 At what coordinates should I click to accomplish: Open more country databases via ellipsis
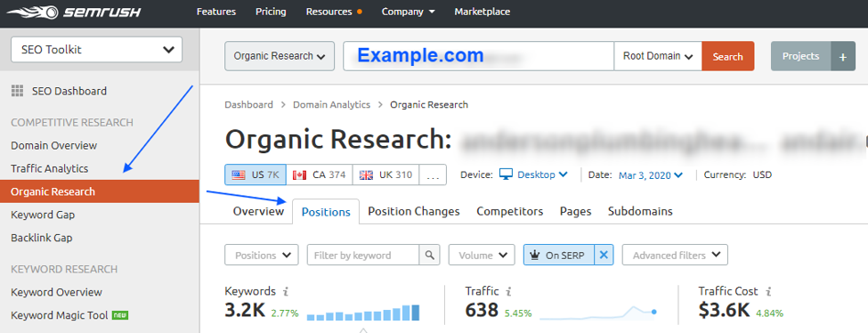434,175
